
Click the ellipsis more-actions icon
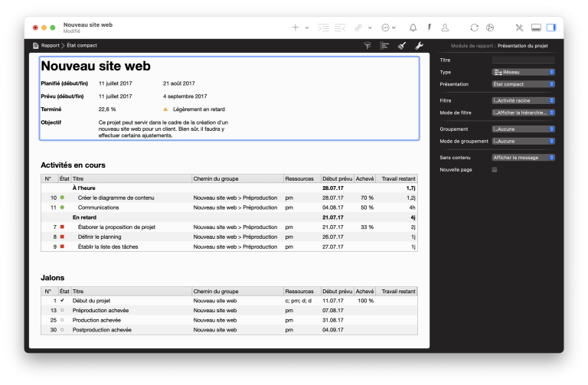tap(385, 28)
